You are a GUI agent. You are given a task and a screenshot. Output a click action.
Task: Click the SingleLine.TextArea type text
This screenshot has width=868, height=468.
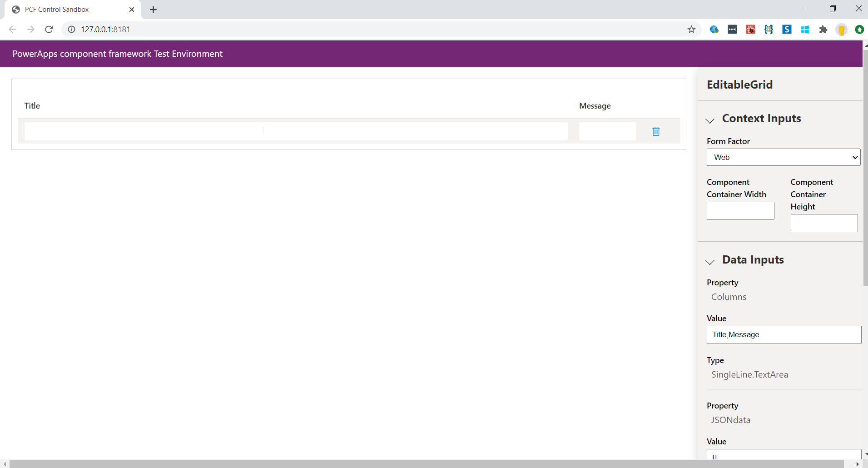pyautogui.click(x=749, y=375)
